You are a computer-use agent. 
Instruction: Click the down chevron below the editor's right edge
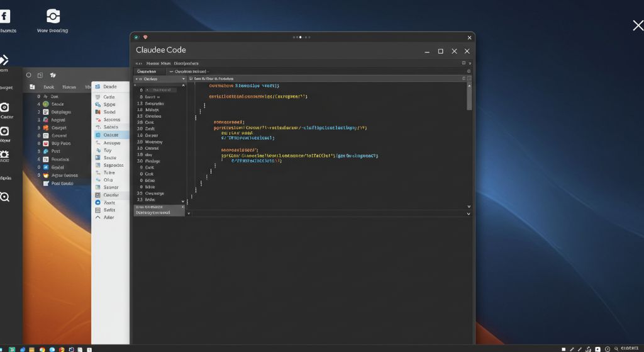click(469, 214)
